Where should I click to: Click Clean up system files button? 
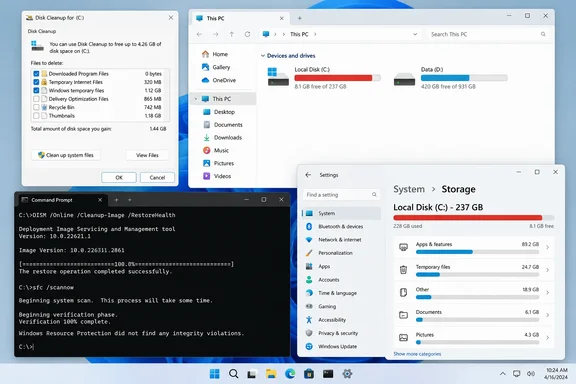[x=66, y=155]
